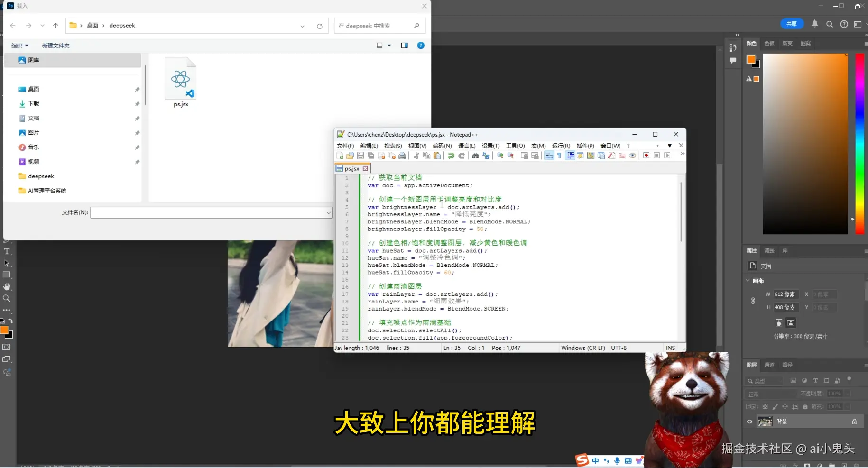Expand the address bar dropdown in Explorer

click(x=302, y=26)
